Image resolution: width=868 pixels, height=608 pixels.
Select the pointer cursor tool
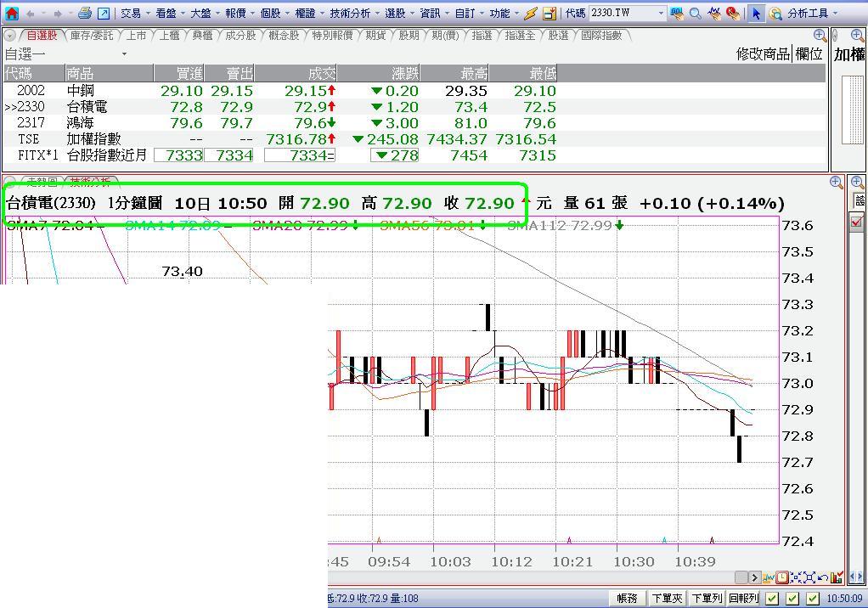click(756, 14)
